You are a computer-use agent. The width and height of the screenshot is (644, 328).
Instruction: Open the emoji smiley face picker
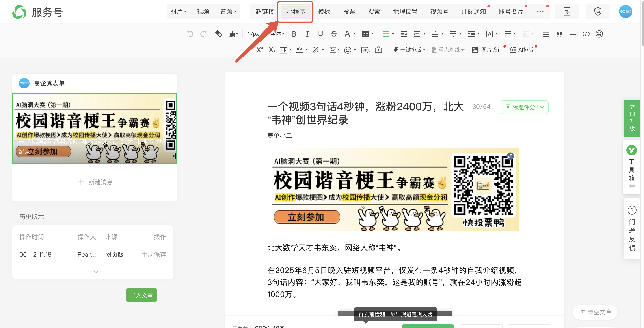pyautogui.click(x=599, y=34)
